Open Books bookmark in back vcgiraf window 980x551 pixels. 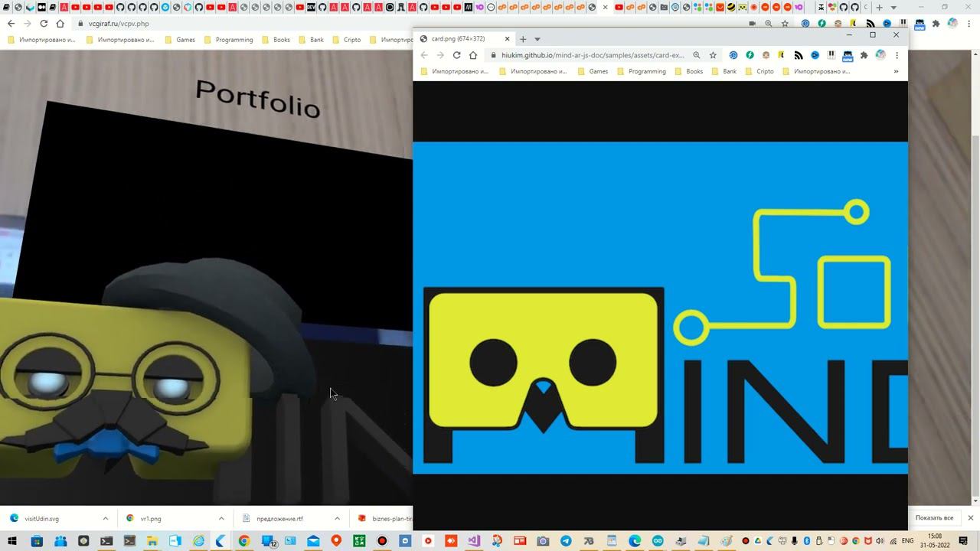[x=275, y=40]
